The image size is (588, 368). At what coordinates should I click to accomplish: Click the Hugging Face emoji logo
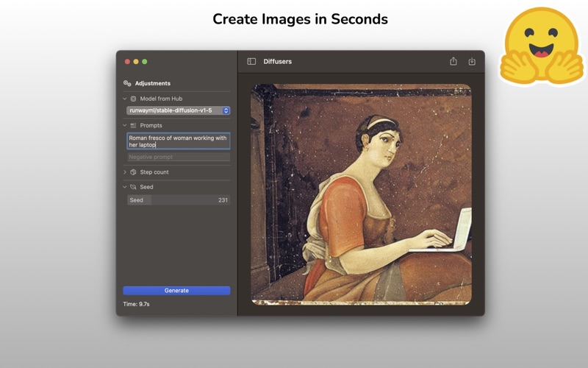pos(542,46)
